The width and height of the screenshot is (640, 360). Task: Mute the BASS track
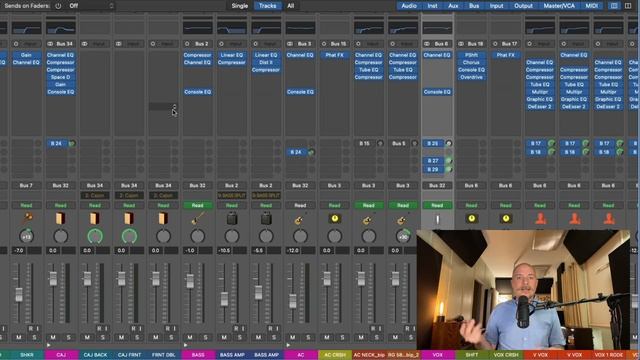(x=190, y=337)
